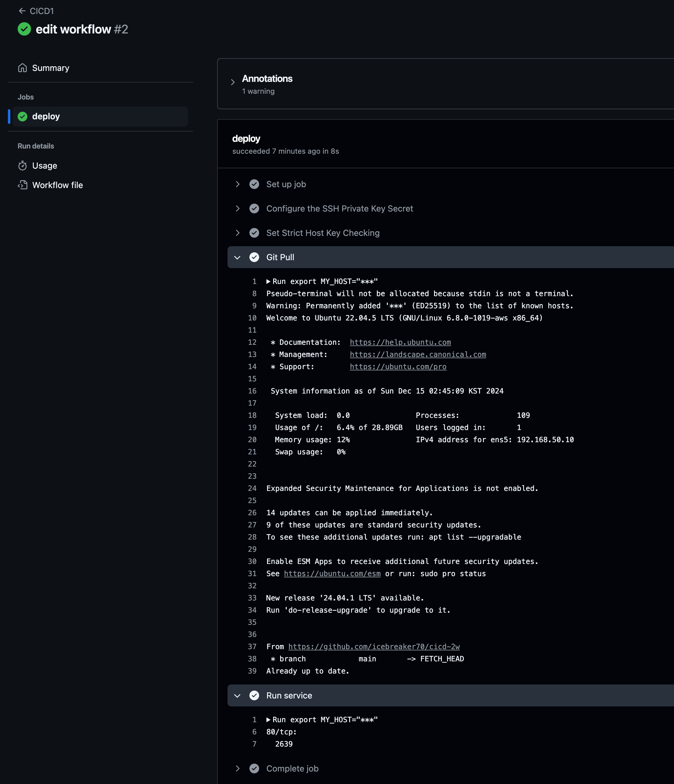Click the Summary home icon
The width and height of the screenshot is (674, 784).
coord(23,68)
